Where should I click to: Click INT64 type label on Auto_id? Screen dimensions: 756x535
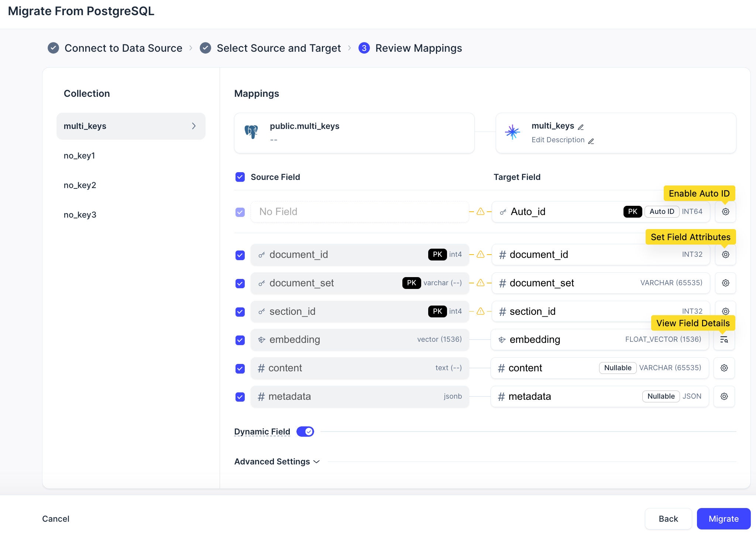[692, 212]
